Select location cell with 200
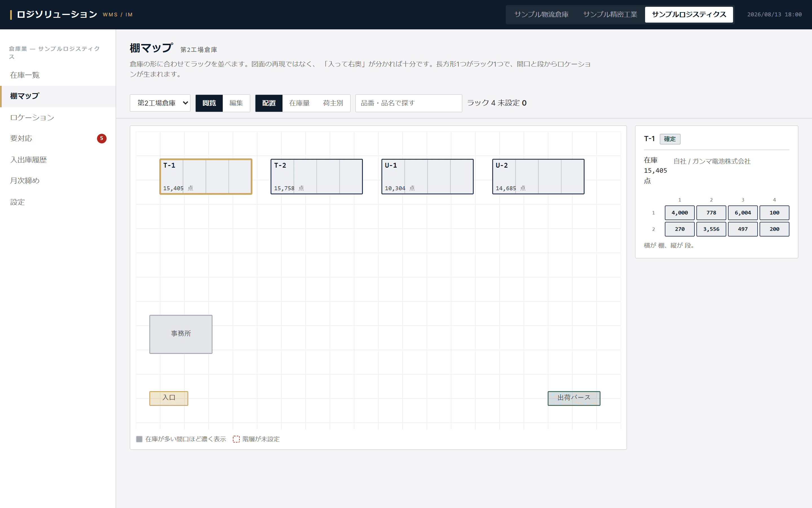 774,229
